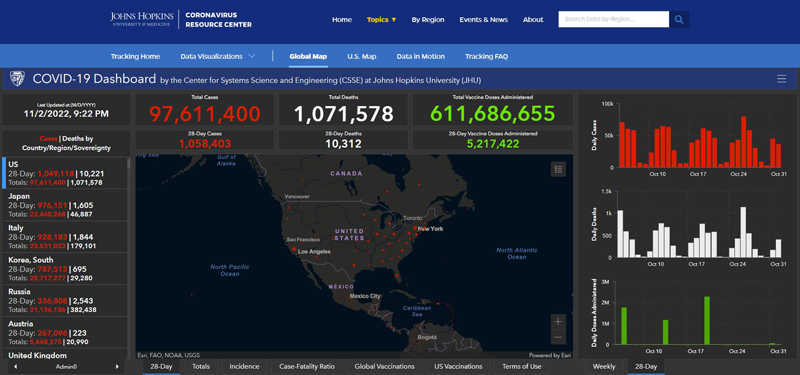
Task: Click the Total Deaths value 1,071,578
Action: coord(343,114)
